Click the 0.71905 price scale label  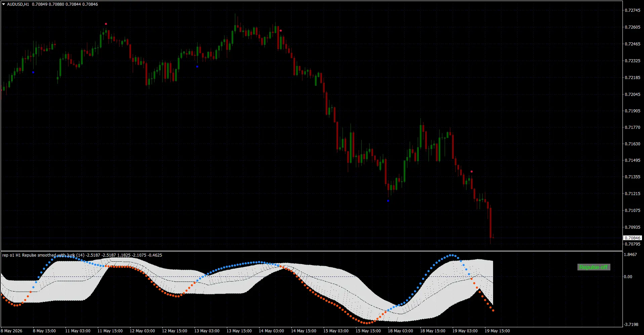(632, 111)
